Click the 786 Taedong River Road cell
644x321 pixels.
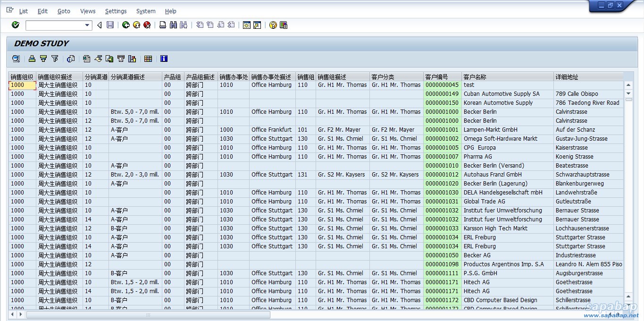588,103
